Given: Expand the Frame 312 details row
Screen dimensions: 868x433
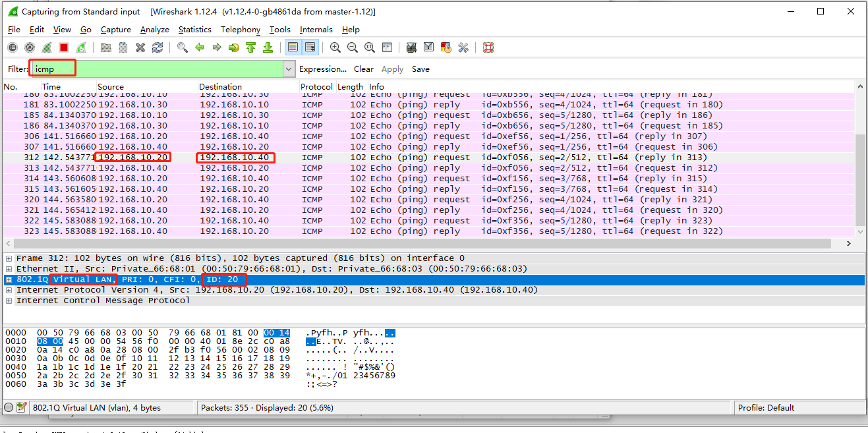Looking at the screenshot, I should pyautogui.click(x=9, y=258).
